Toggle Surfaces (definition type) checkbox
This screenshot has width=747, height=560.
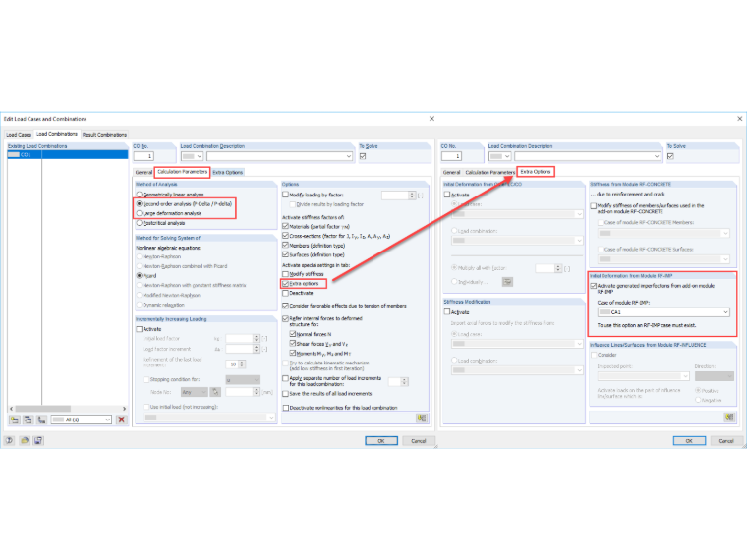285,254
